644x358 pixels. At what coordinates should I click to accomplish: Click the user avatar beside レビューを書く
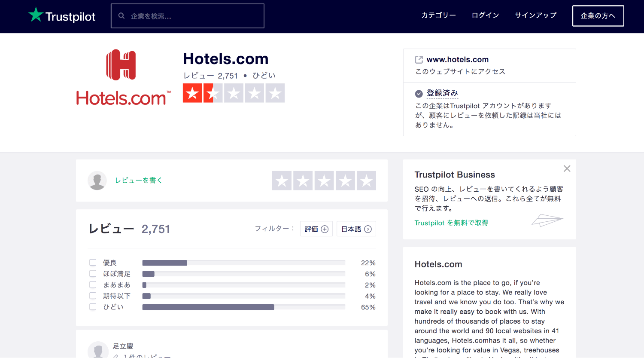coord(97,181)
